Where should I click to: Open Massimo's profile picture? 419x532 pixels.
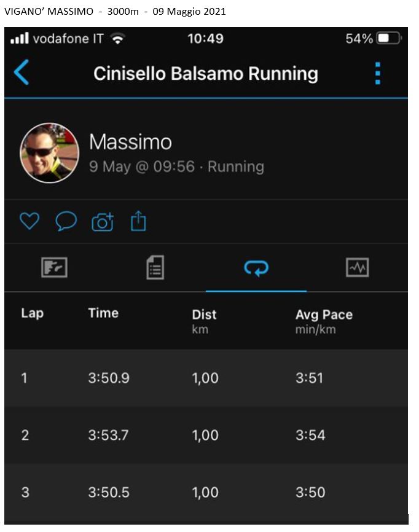click(x=50, y=153)
